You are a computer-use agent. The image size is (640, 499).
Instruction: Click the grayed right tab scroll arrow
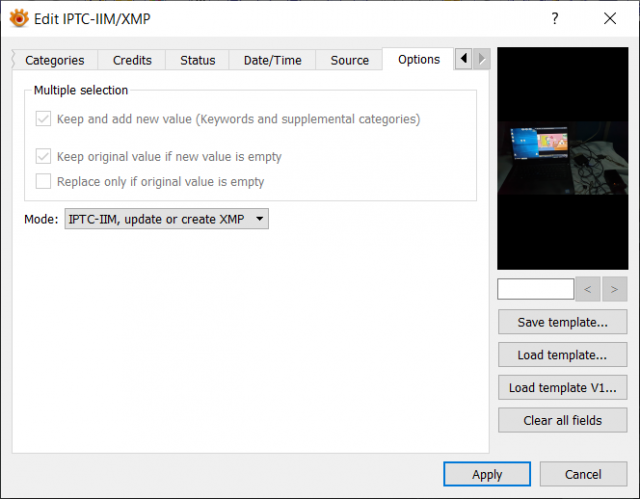[482, 59]
